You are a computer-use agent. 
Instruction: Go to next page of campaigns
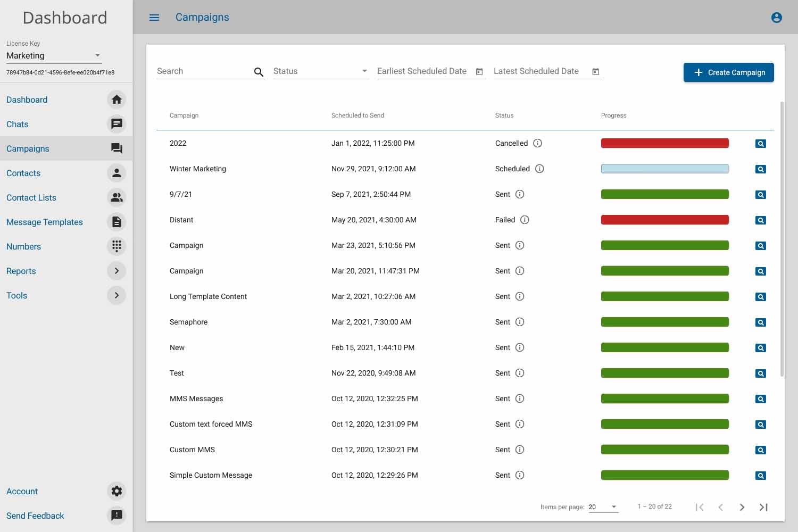(x=742, y=507)
